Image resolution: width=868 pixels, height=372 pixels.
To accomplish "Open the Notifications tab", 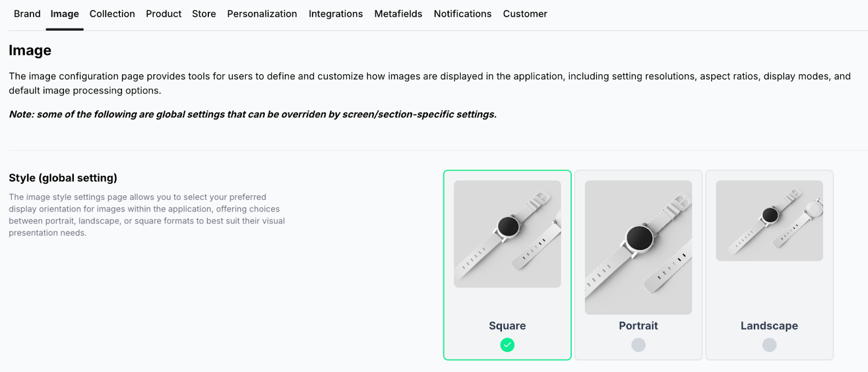I will pyautogui.click(x=462, y=14).
